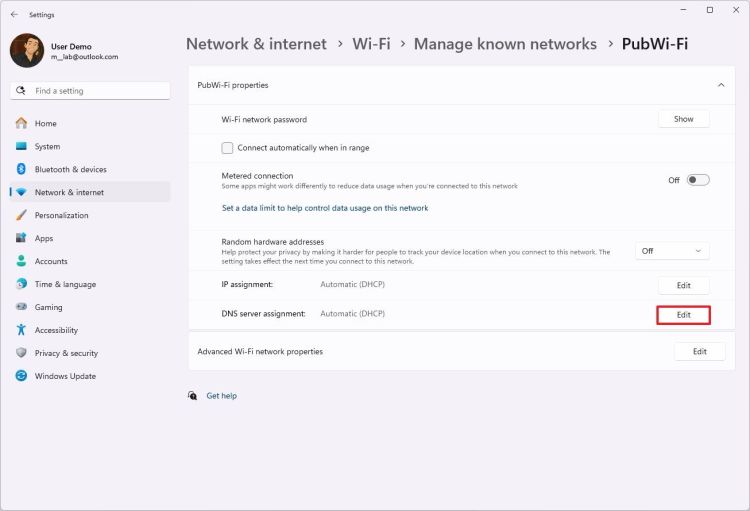The height and width of the screenshot is (511, 750).
Task: Open the data limit settings link
Action: (325, 208)
